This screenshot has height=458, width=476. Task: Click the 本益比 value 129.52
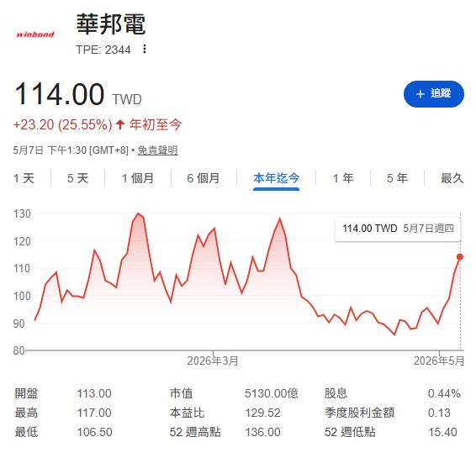262,413
